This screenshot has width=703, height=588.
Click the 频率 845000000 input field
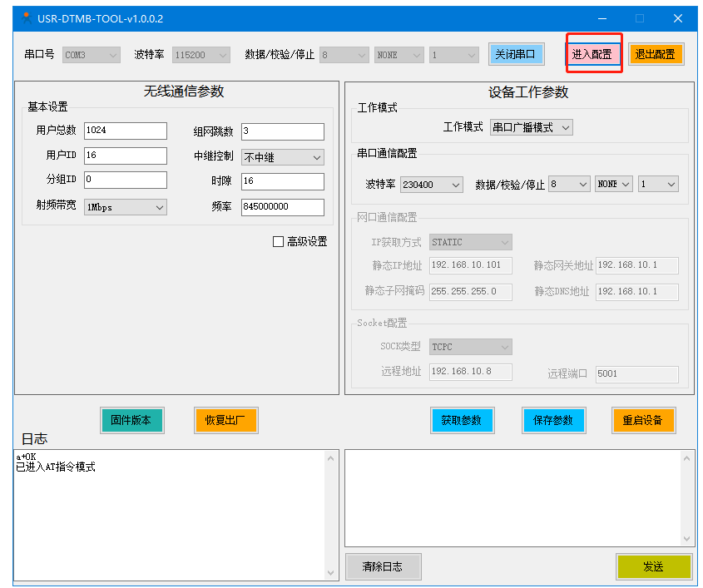[283, 207]
